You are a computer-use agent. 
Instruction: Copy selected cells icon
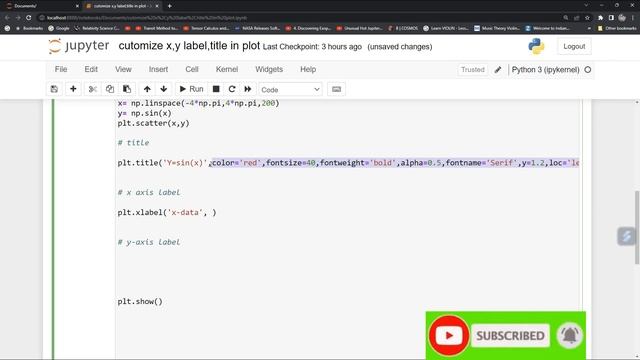click(110, 89)
